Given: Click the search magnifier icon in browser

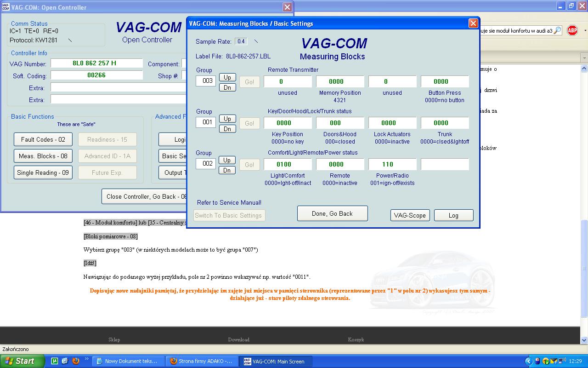Looking at the screenshot, I should [557, 30].
